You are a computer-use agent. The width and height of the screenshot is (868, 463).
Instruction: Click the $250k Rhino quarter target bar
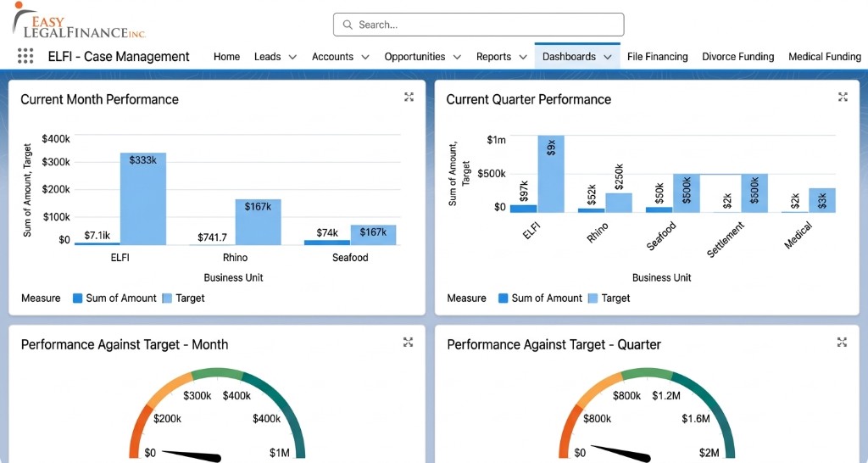(x=619, y=203)
